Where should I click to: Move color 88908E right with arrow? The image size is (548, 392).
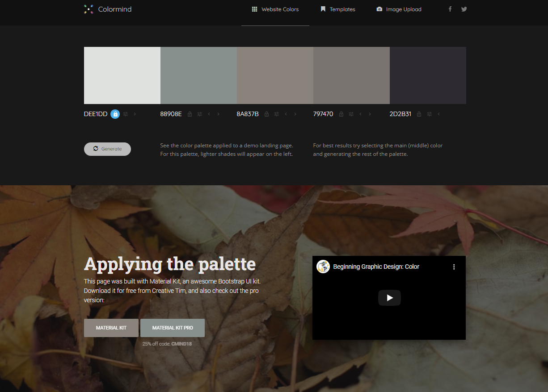click(218, 114)
